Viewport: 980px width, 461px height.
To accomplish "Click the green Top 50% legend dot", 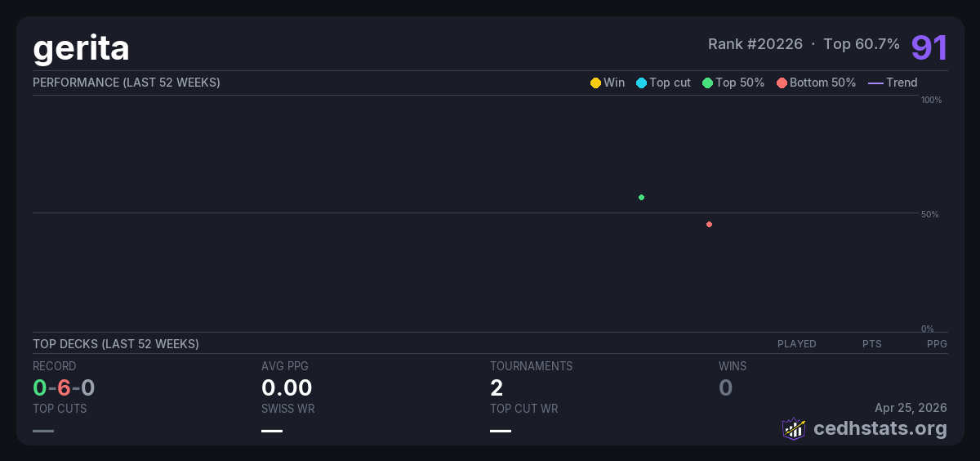I will [x=707, y=83].
